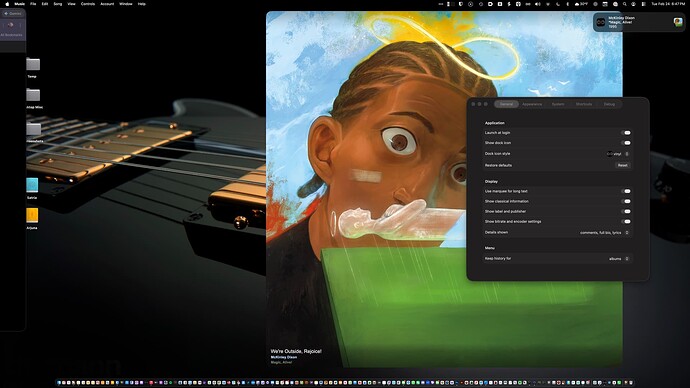Open the Music menu in menu bar

tap(20, 4)
